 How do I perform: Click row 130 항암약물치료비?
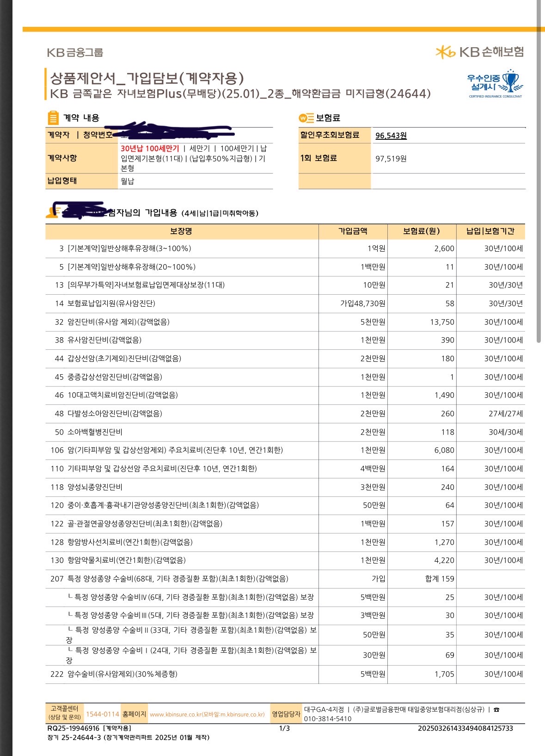(x=285, y=560)
